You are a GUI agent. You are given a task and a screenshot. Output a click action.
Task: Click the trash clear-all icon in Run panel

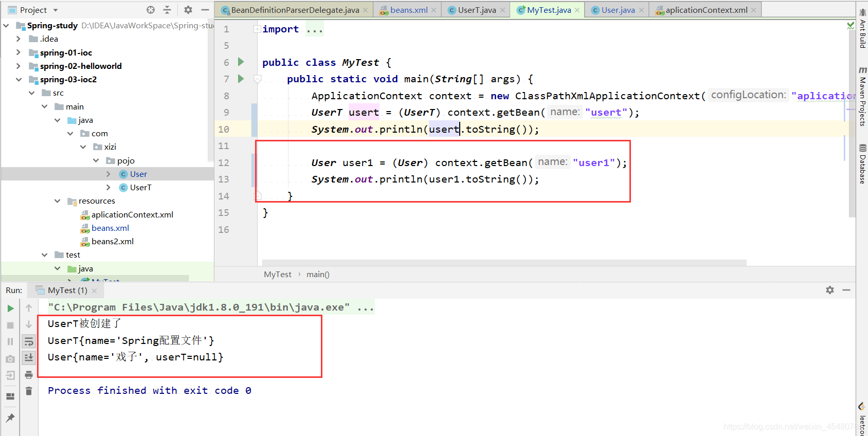pos(29,391)
